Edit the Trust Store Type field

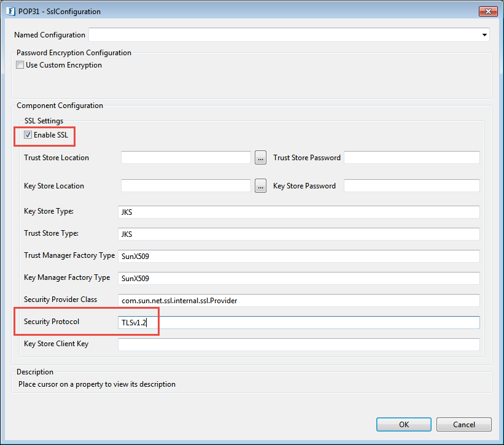point(299,234)
